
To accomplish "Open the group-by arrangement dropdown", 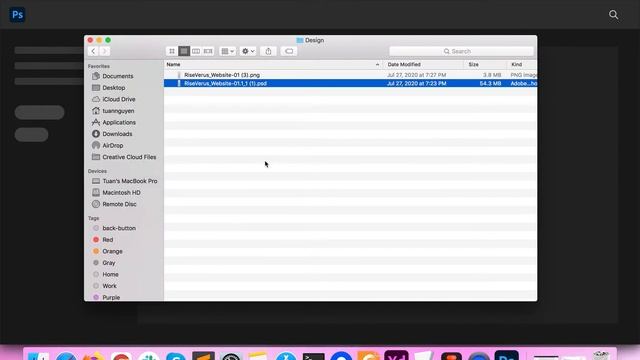I will tap(227, 51).
